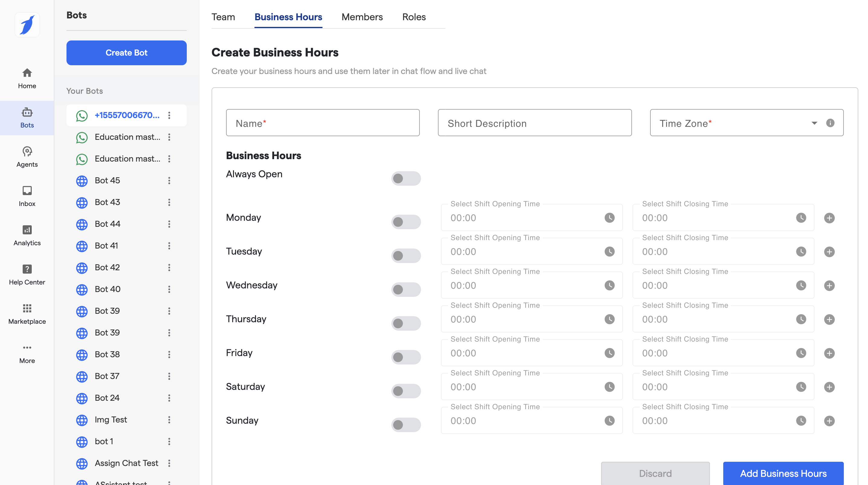
Task: Switch to the Members tab
Action: (x=362, y=17)
